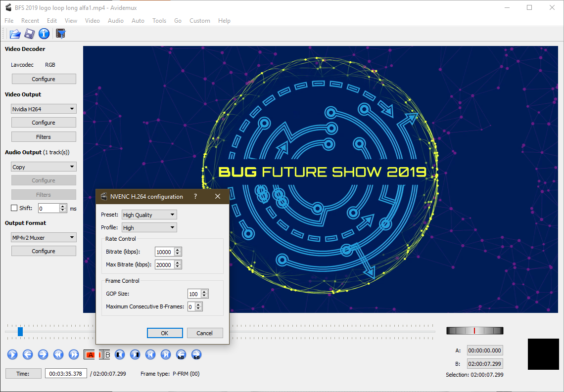Go to next black frame
The height and width of the screenshot is (392, 564).
click(x=135, y=354)
